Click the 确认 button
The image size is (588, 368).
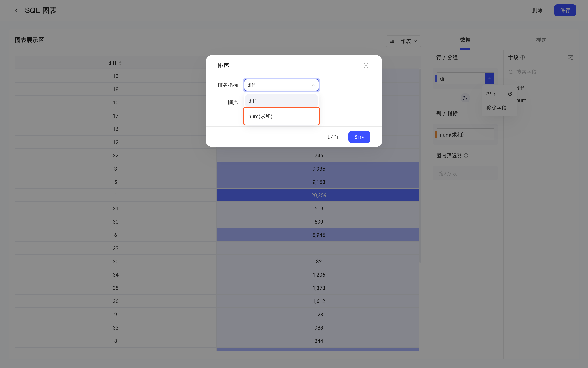359,137
